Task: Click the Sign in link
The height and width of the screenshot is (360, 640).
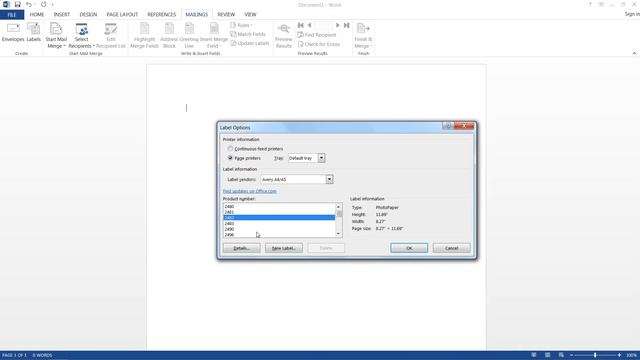Action: point(632,14)
